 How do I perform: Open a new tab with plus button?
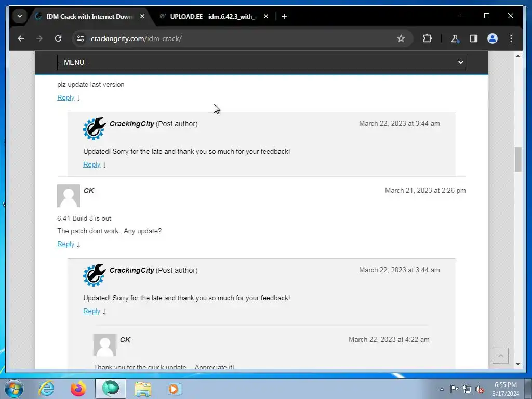tap(285, 16)
